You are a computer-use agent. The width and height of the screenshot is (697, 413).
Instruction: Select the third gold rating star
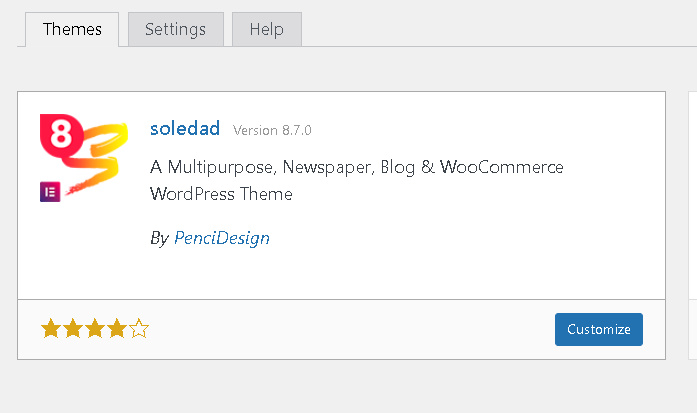click(x=94, y=328)
